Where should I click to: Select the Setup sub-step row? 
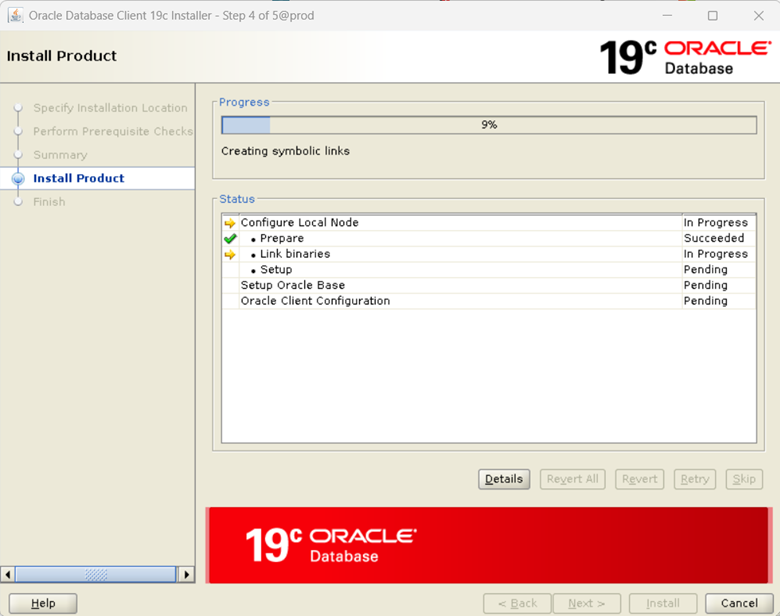pyautogui.click(x=489, y=270)
